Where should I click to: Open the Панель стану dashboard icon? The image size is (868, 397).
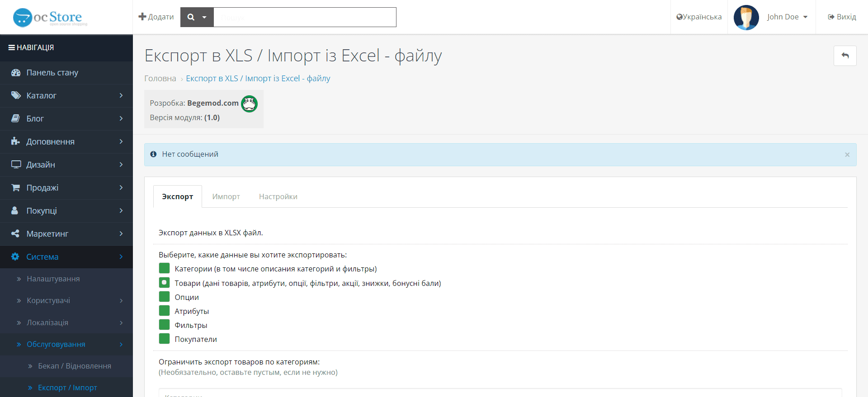(x=16, y=73)
